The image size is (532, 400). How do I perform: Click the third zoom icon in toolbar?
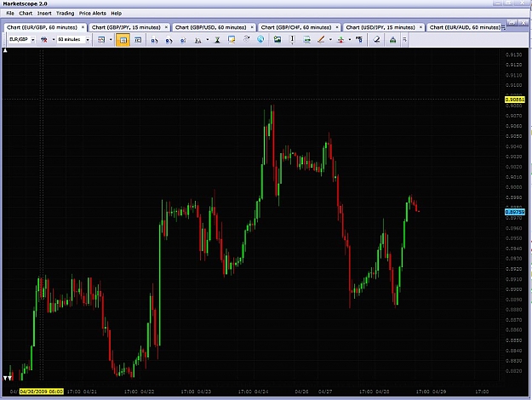click(183, 40)
